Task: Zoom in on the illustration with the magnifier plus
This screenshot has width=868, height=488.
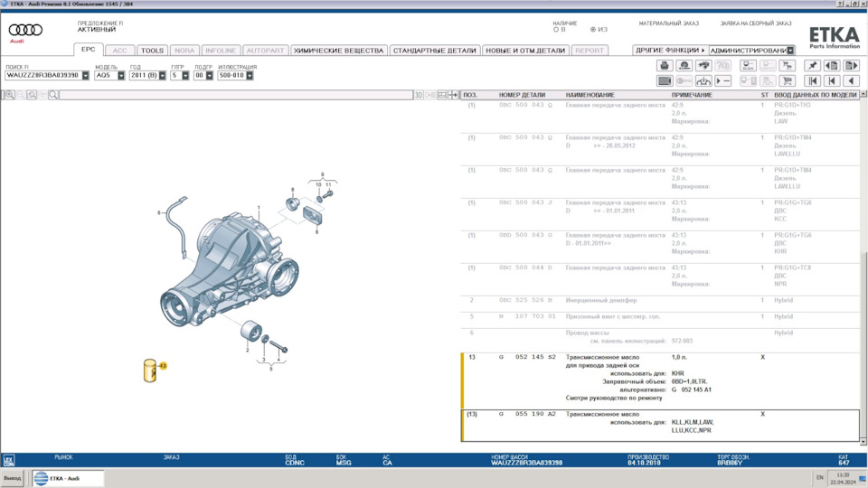Action: coord(9,95)
